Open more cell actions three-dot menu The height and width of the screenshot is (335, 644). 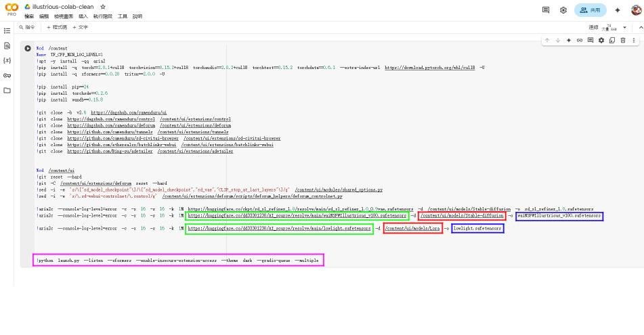633,41
